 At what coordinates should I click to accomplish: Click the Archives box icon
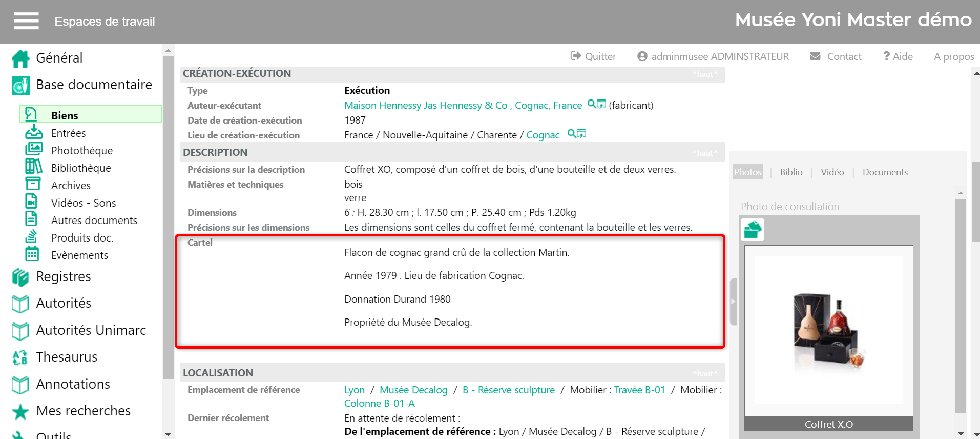pos(33,185)
